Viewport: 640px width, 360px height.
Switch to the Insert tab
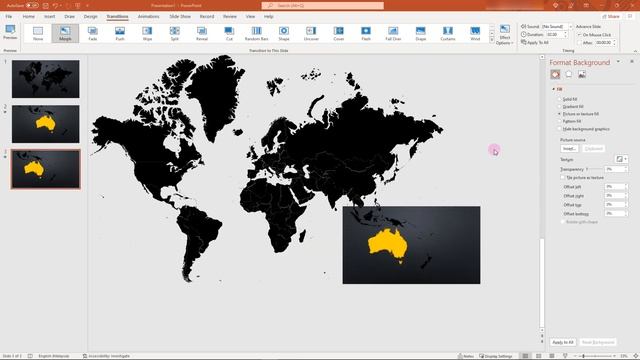click(49, 16)
